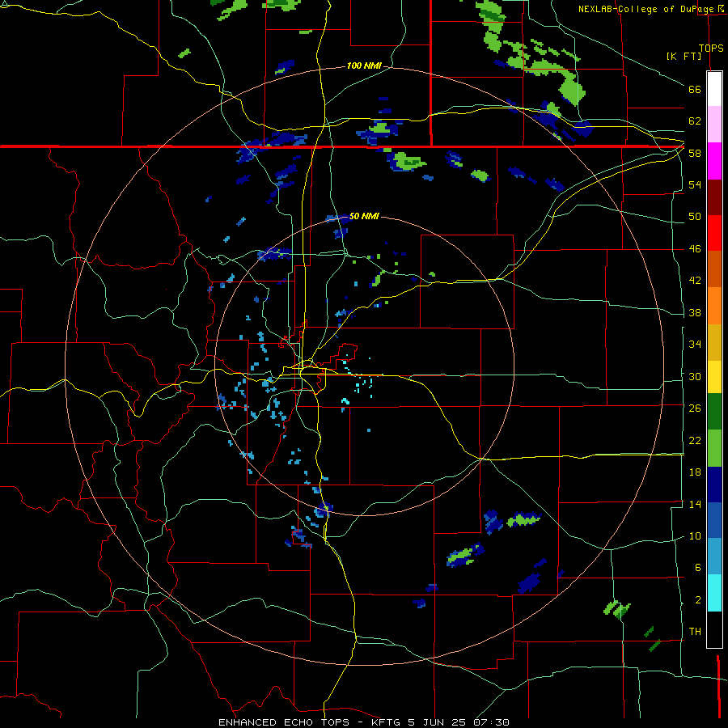Viewport: 728px width, 728px height.
Task: Pick the dark orange legend swatch
Action: [714, 269]
